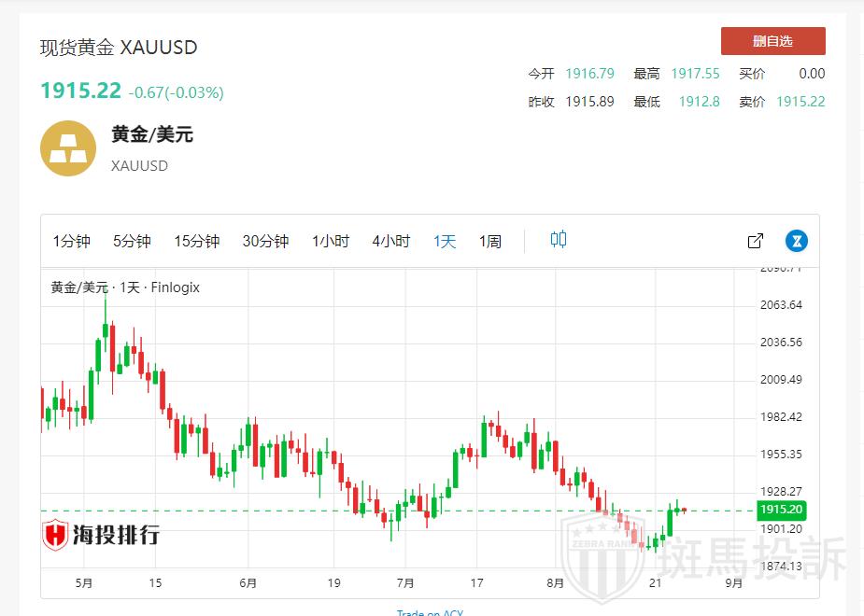
Task: Click the 卖价 1915.22 value
Action: click(800, 102)
